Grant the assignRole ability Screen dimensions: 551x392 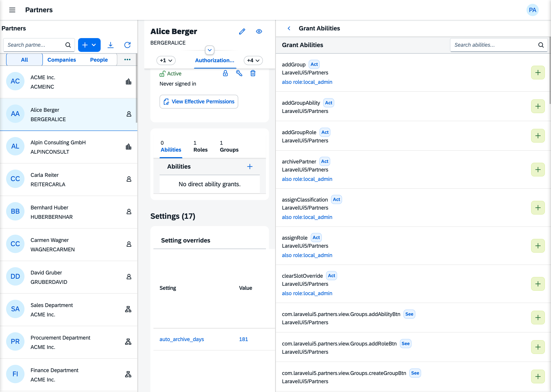[x=538, y=246]
